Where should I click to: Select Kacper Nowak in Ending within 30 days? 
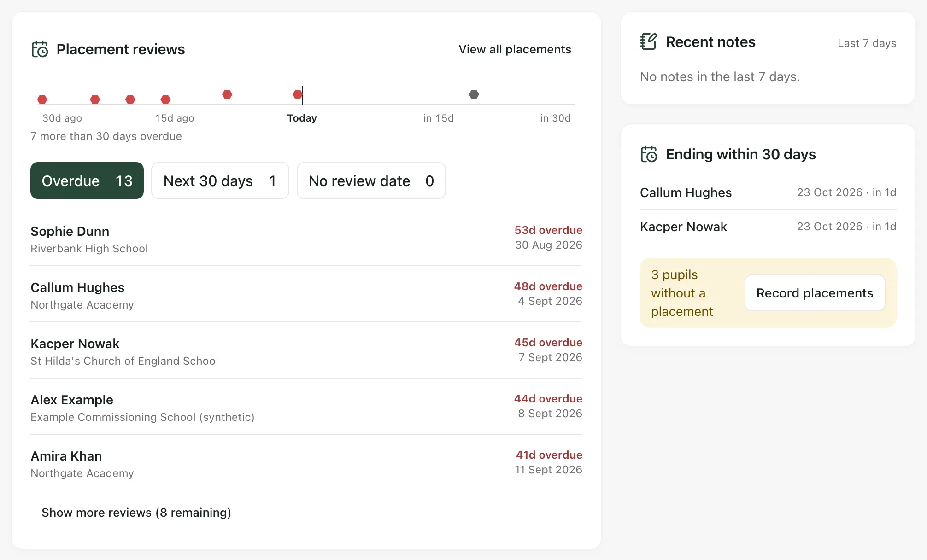(768, 227)
